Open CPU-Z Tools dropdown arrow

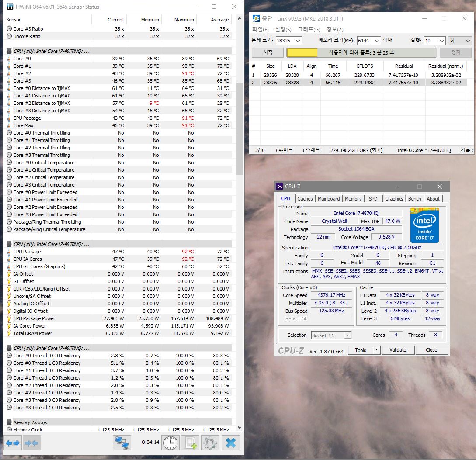pyautogui.click(x=376, y=350)
